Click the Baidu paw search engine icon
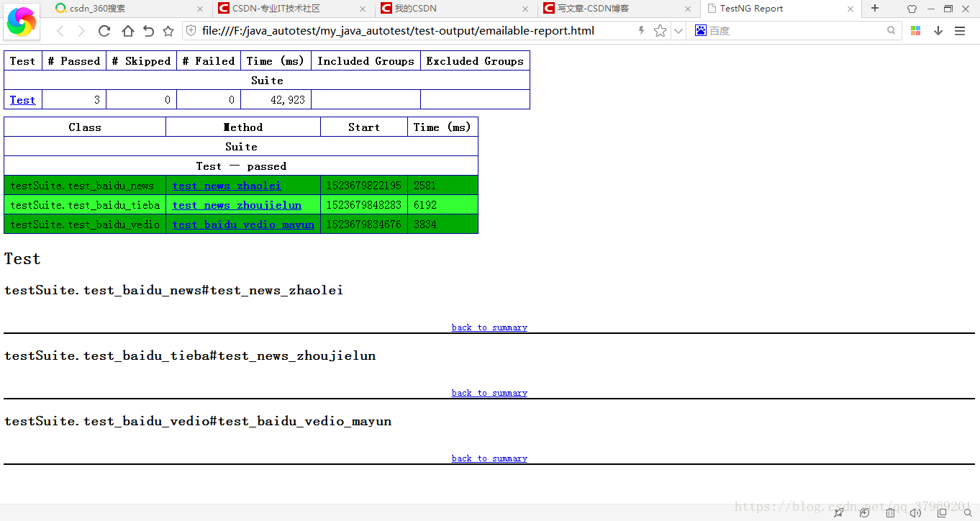The image size is (980, 521). pyautogui.click(x=701, y=31)
